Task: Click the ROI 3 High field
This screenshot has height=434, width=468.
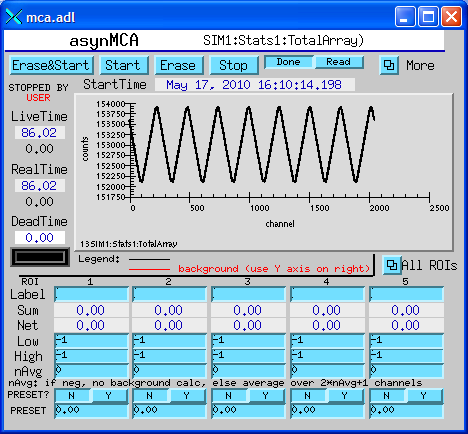Action: (249, 356)
